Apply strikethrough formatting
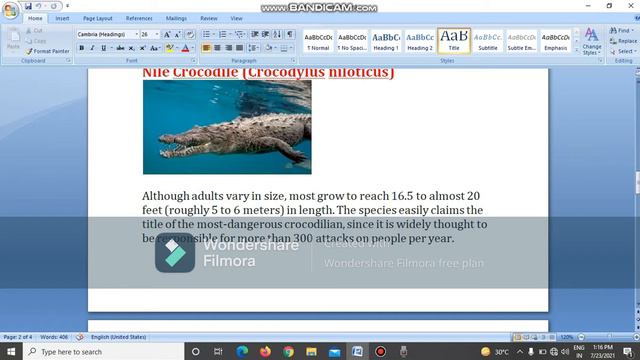640x360 pixels. tap(120, 48)
